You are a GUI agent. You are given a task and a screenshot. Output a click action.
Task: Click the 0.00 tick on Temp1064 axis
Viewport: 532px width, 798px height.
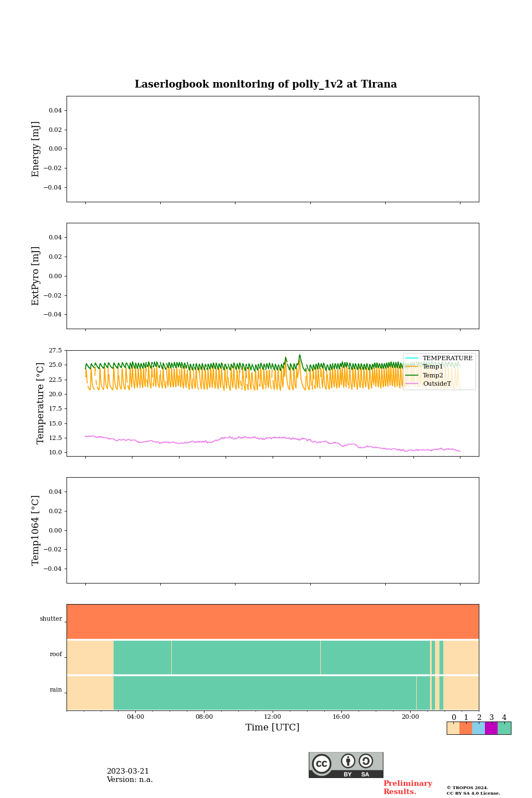point(55,530)
